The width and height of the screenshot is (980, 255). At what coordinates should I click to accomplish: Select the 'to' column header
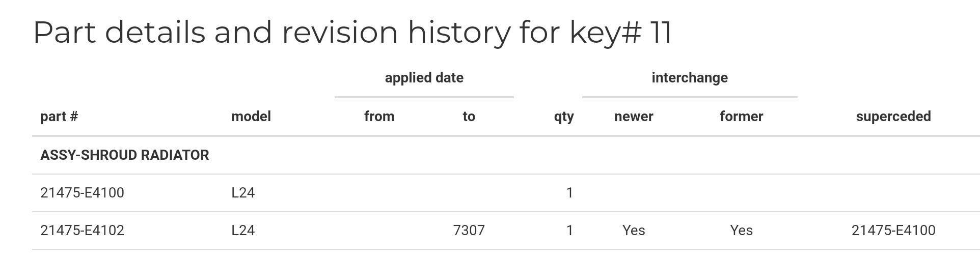click(x=469, y=117)
